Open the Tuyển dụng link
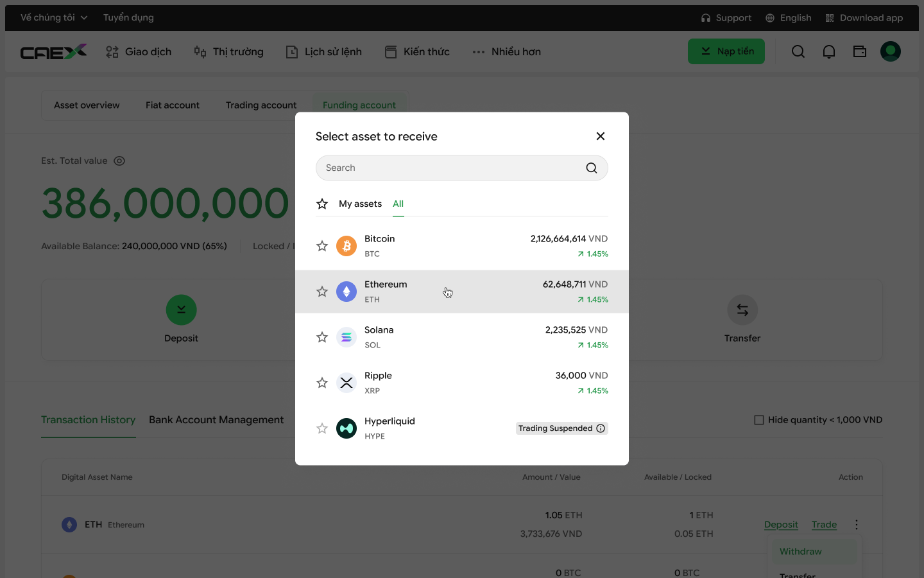The width and height of the screenshot is (924, 578). (x=128, y=18)
